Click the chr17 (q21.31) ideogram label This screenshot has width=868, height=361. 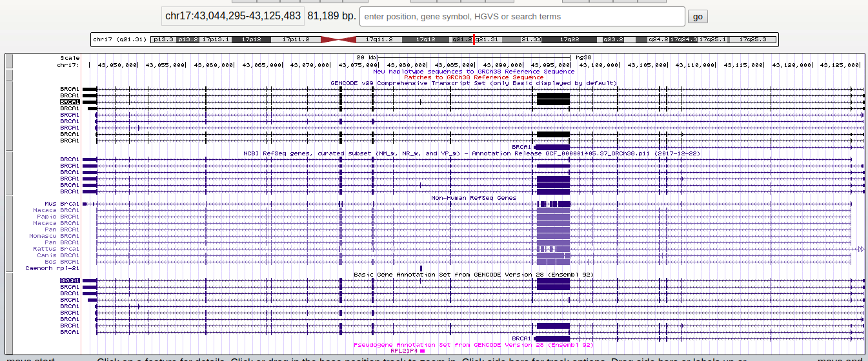pyautogui.click(x=120, y=39)
